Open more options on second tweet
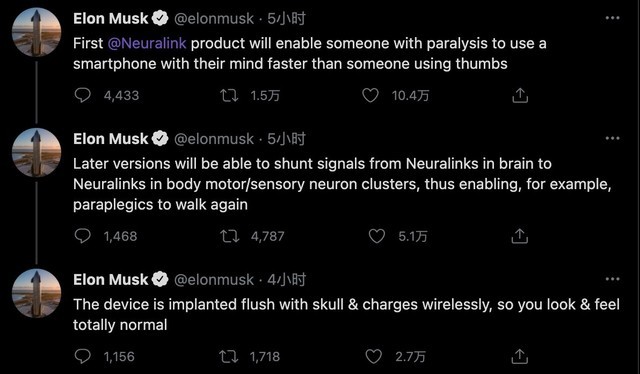This screenshot has width=640, height=374. tap(613, 138)
